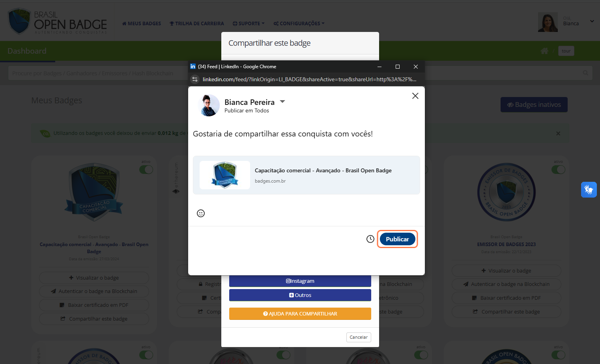Image resolution: width=600 pixels, height=364 pixels.
Task: Click Compartilhar este badge under Capacitação comercial
Action: [94, 319]
